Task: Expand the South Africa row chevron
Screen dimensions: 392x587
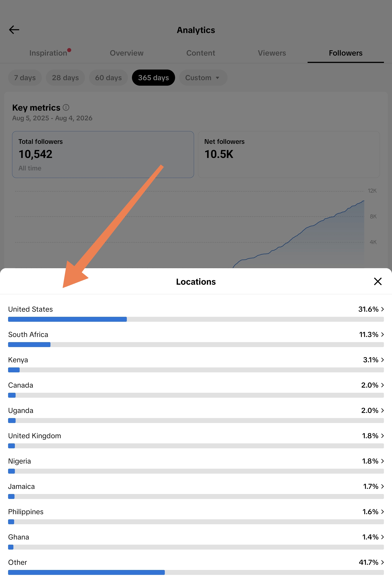Action: (x=382, y=334)
